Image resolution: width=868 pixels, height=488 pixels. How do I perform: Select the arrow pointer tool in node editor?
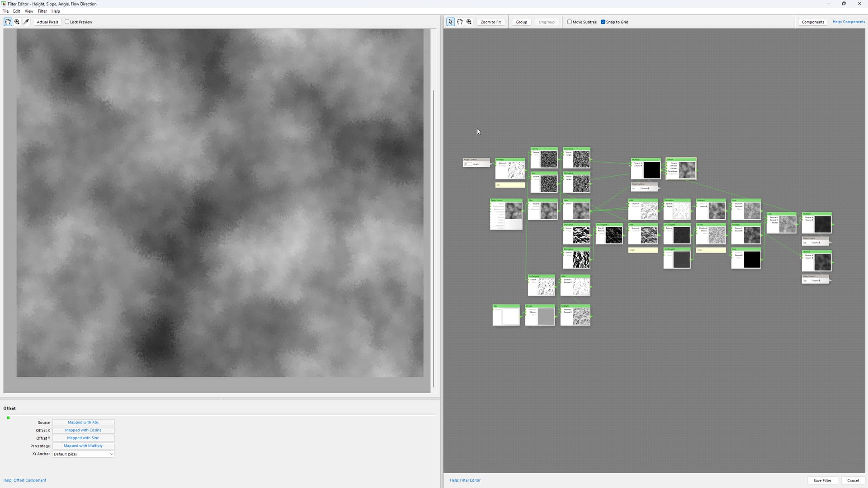tap(450, 22)
